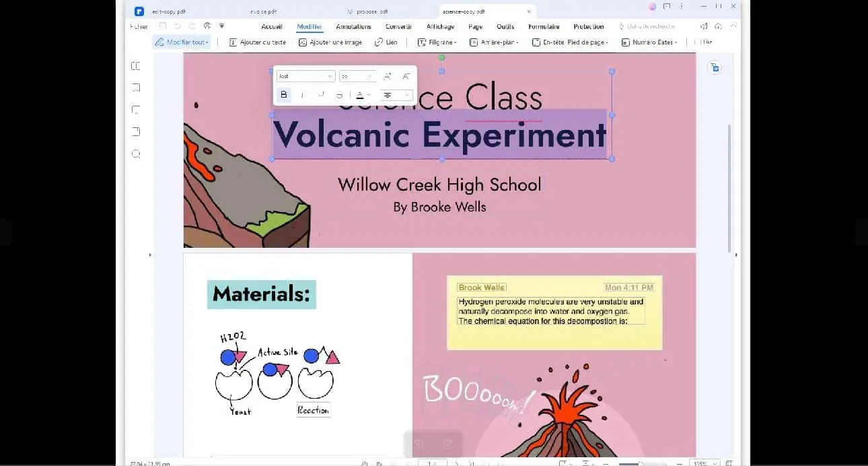This screenshot has height=466, width=868.
Task: Open the attachments panel icon in sidebar
Action: [136, 131]
